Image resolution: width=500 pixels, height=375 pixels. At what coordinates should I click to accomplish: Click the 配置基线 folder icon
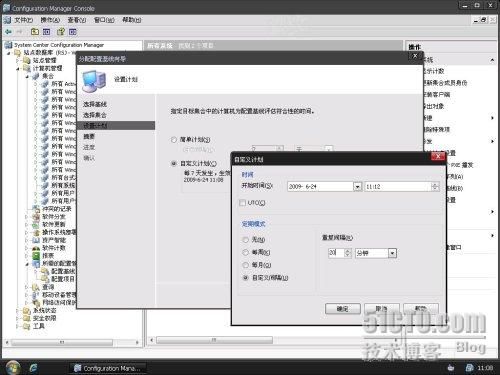tap(45, 271)
